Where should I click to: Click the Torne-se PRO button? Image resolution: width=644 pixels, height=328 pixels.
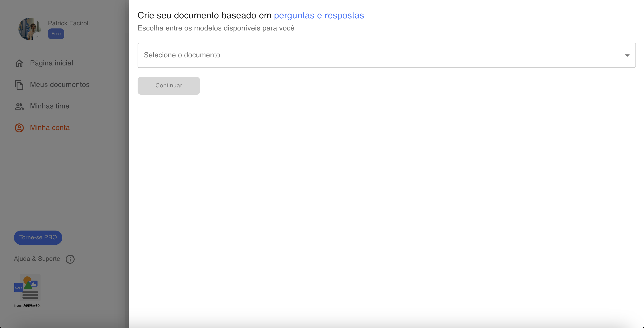point(38,237)
